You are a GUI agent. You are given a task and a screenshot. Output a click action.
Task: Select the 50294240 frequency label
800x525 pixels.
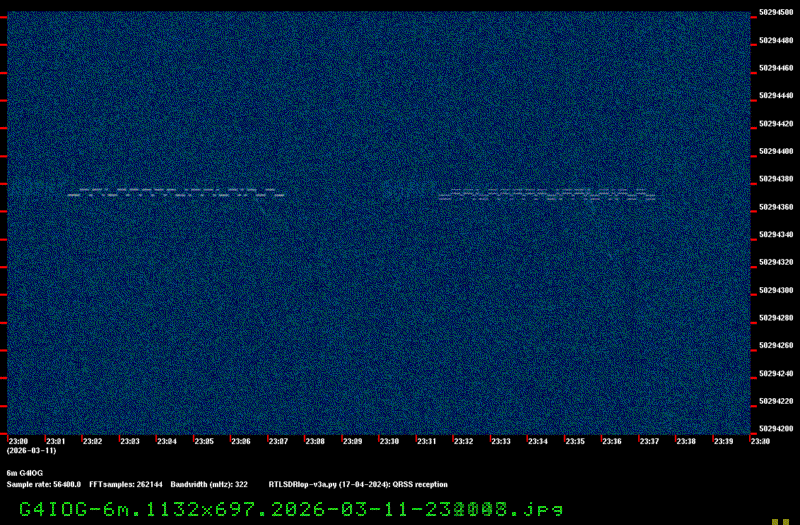click(x=776, y=373)
